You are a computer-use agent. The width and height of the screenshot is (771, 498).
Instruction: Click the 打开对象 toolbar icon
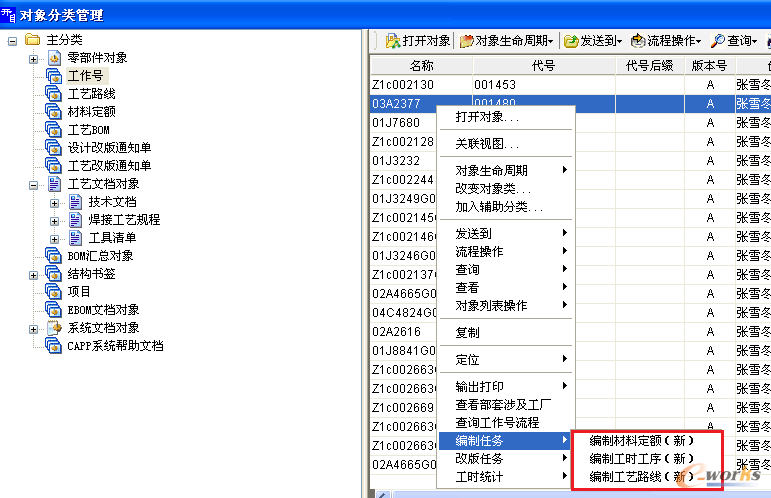point(393,41)
